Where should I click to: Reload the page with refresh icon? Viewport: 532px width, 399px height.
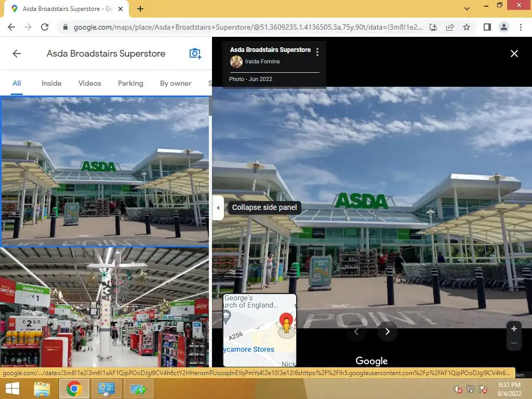(x=45, y=27)
